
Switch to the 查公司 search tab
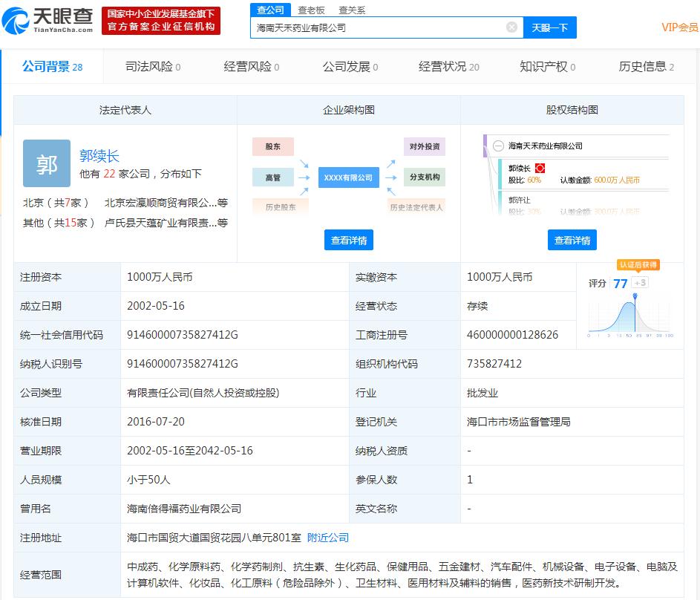(x=270, y=10)
